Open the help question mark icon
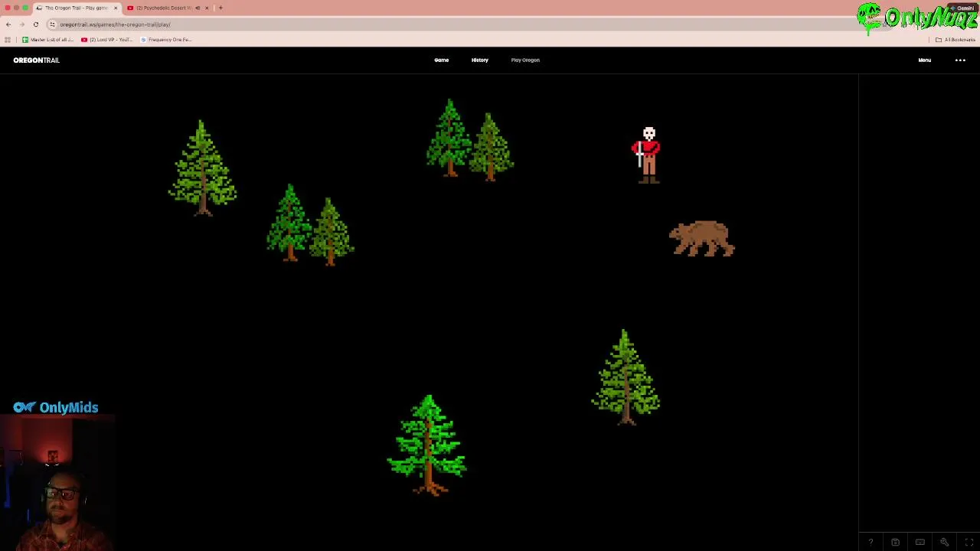 pos(871,543)
